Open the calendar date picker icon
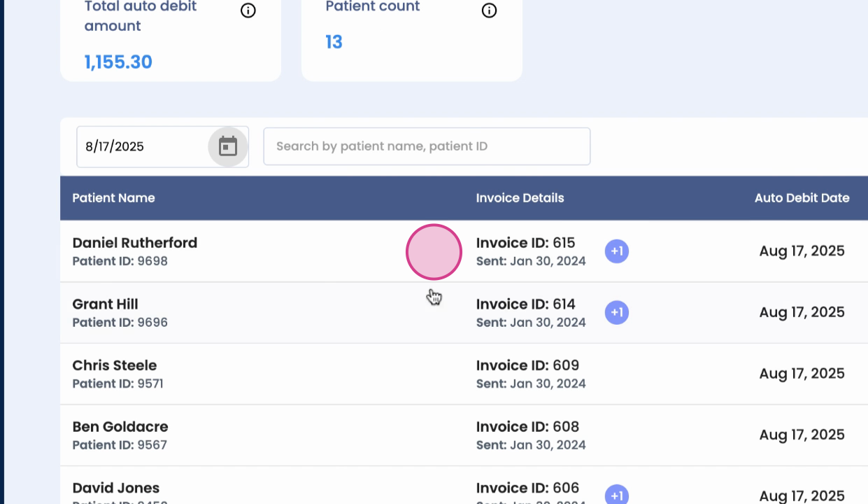This screenshot has height=504, width=868. pyautogui.click(x=228, y=146)
